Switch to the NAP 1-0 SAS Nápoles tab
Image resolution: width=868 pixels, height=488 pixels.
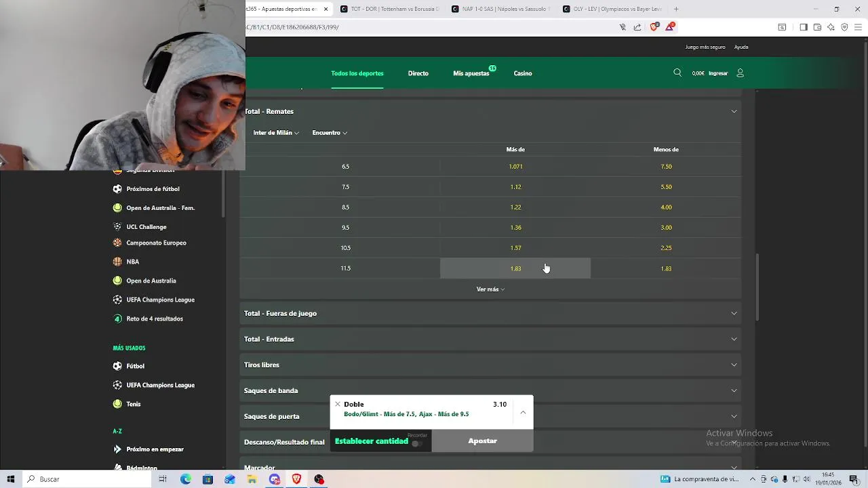tap(501, 9)
